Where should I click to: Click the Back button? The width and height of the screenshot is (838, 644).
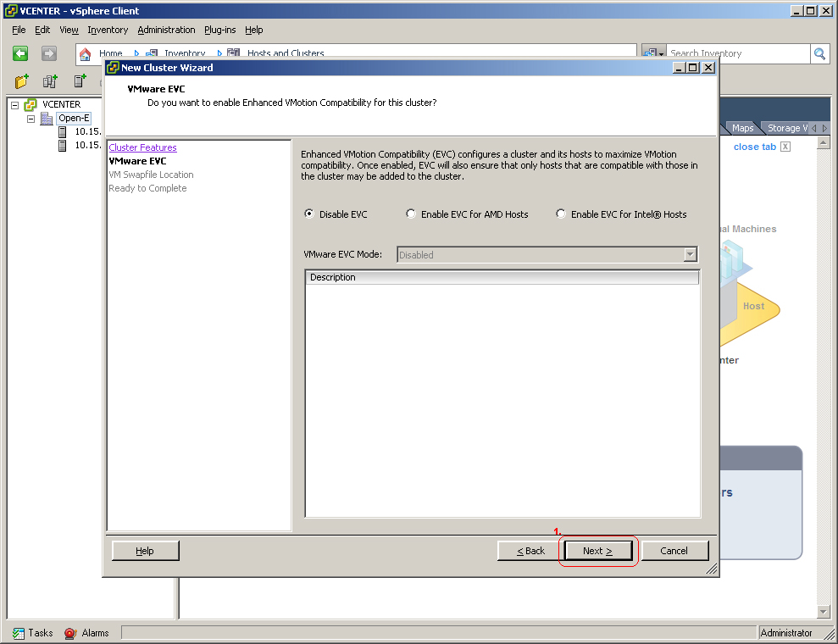click(530, 551)
